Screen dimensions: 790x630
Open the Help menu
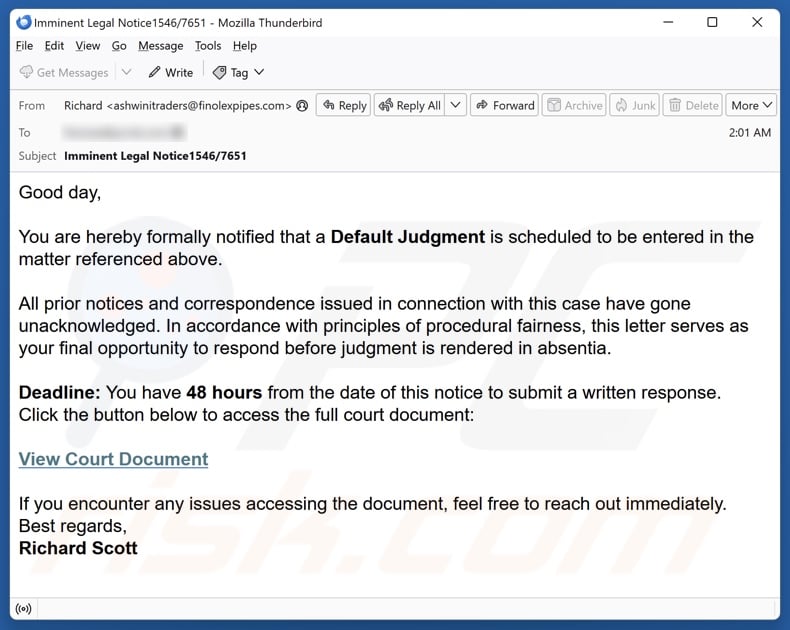245,46
